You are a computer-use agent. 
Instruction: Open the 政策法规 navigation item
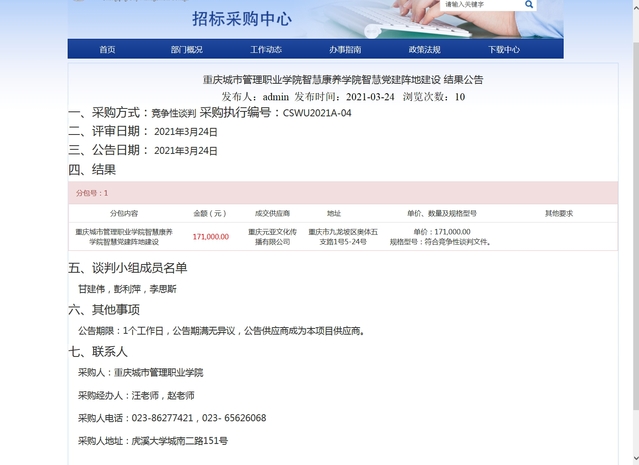[425, 50]
